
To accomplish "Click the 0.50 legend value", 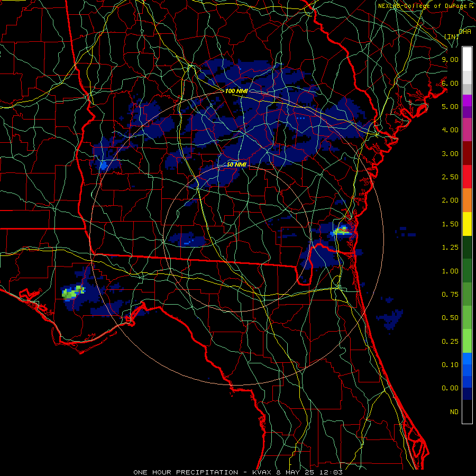I will click(x=450, y=318).
